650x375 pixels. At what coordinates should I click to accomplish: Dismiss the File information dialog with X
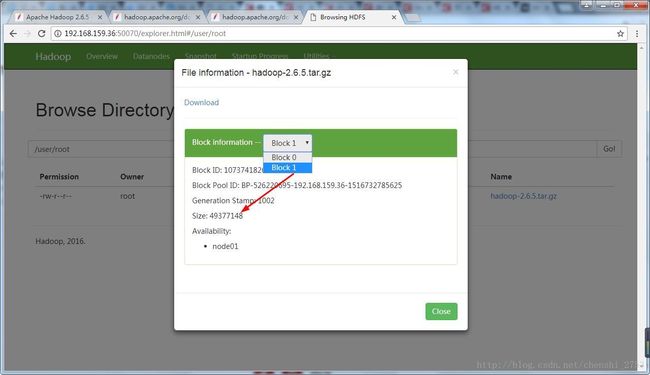[x=456, y=72]
